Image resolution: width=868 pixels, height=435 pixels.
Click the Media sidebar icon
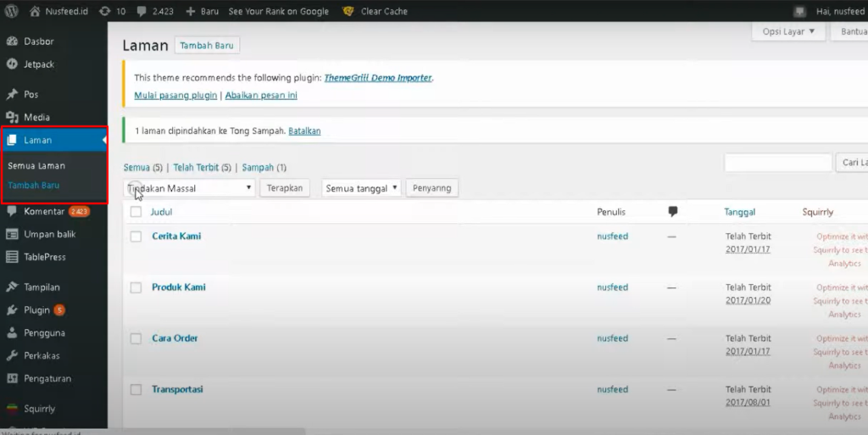(12, 117)
